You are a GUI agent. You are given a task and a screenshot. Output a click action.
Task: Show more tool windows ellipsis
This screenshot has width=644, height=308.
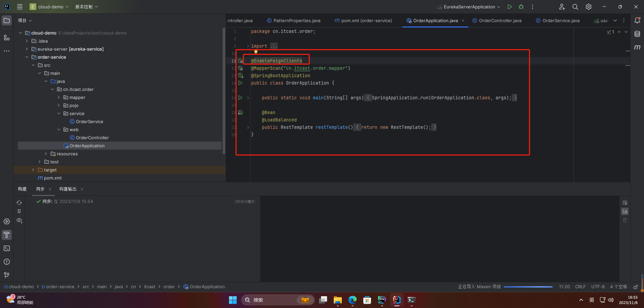pyautogui.click(x=7, y=51)
